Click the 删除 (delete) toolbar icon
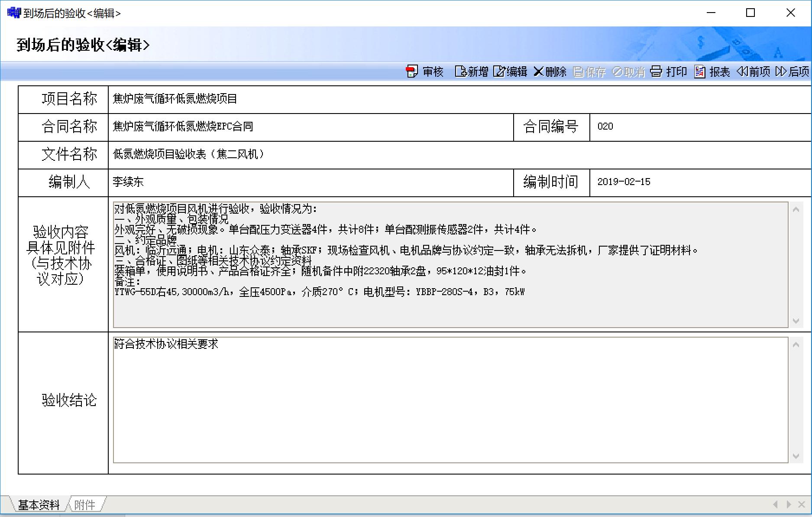The height and width of the screenshot is (517, 812). coord(538,72)
